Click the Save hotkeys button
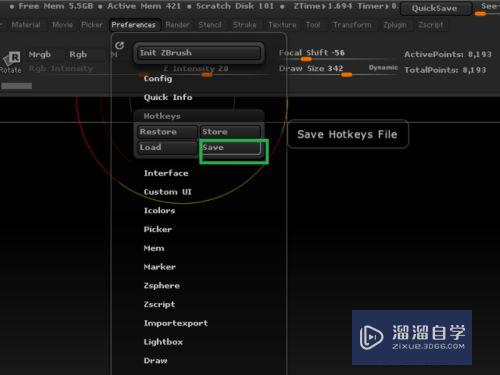Screen dimensions: 500x375 coord(230,147)
